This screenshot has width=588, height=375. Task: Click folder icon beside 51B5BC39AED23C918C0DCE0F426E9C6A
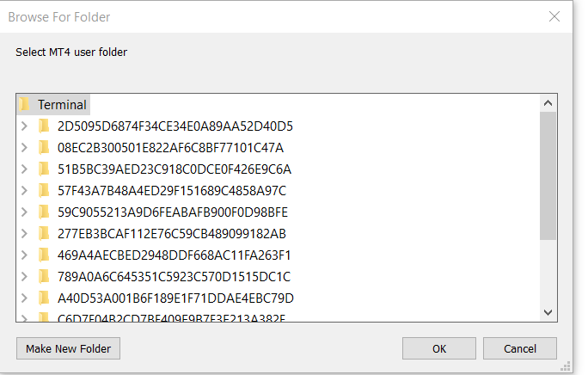point(44,169)
